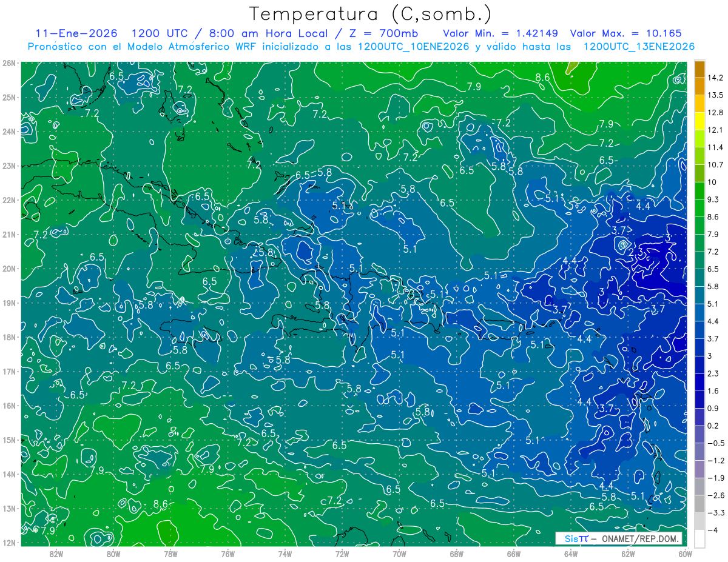Click the 19N latitude axis label
Screen dimensions: 728x562
[x=9, y=303]
